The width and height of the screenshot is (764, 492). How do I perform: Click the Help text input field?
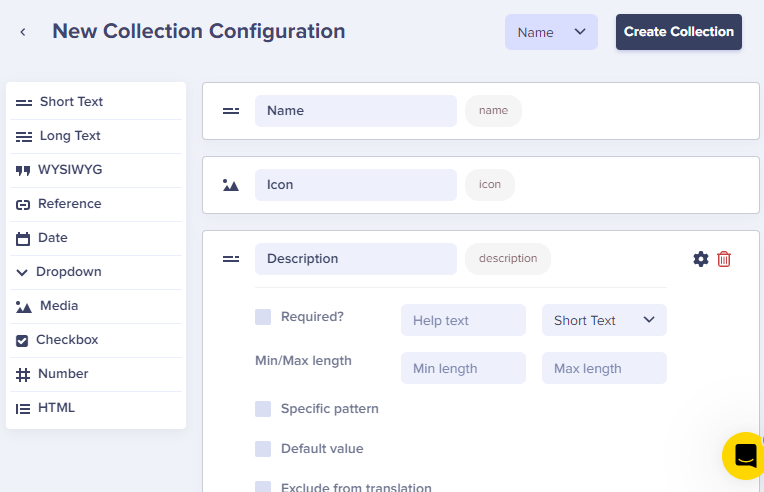(463, 320)
